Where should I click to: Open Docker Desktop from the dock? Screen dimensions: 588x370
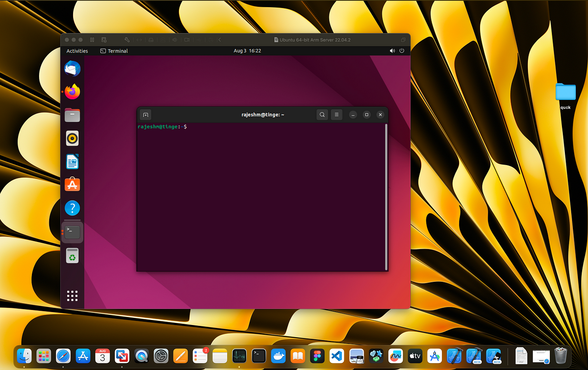pos(278,356)
